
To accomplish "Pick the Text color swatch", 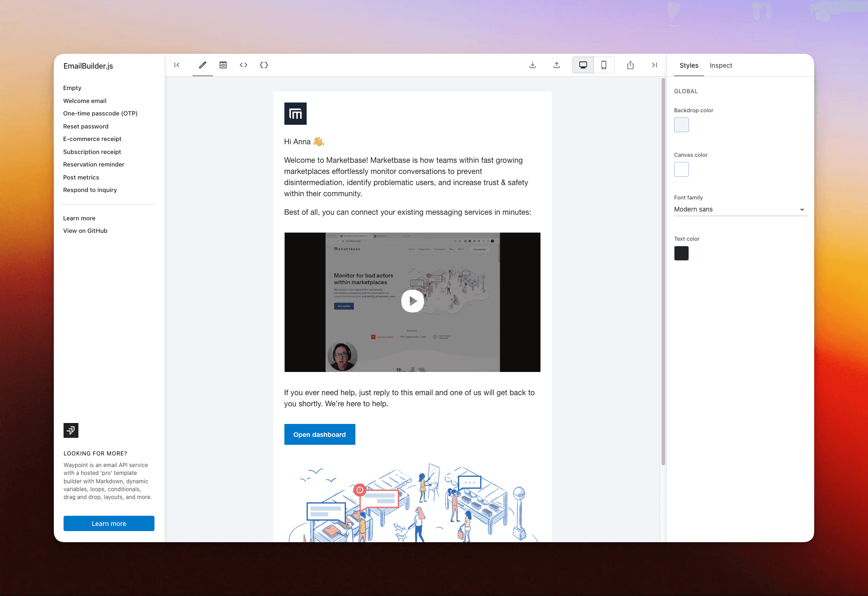I will pos(682,253).
